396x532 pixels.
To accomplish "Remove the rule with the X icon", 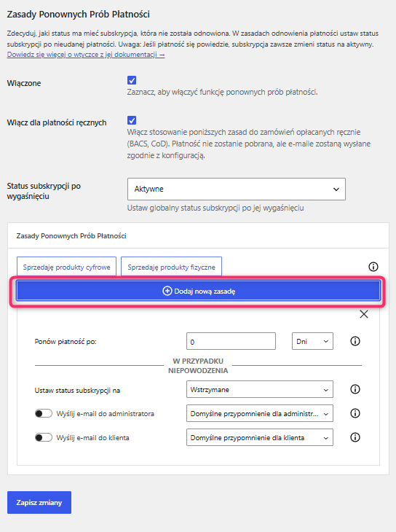I will click(364, 314).
